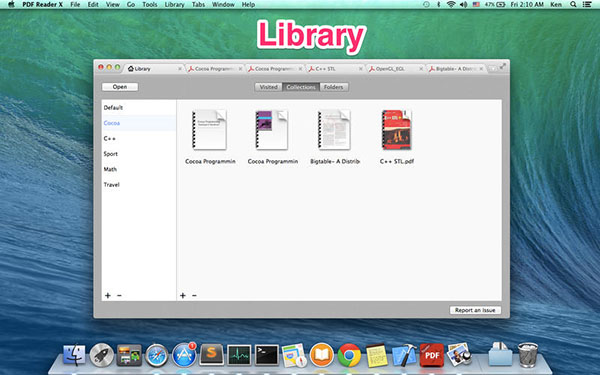Show the Folders view
600x375 pixels.
click(x=334, y=87)
